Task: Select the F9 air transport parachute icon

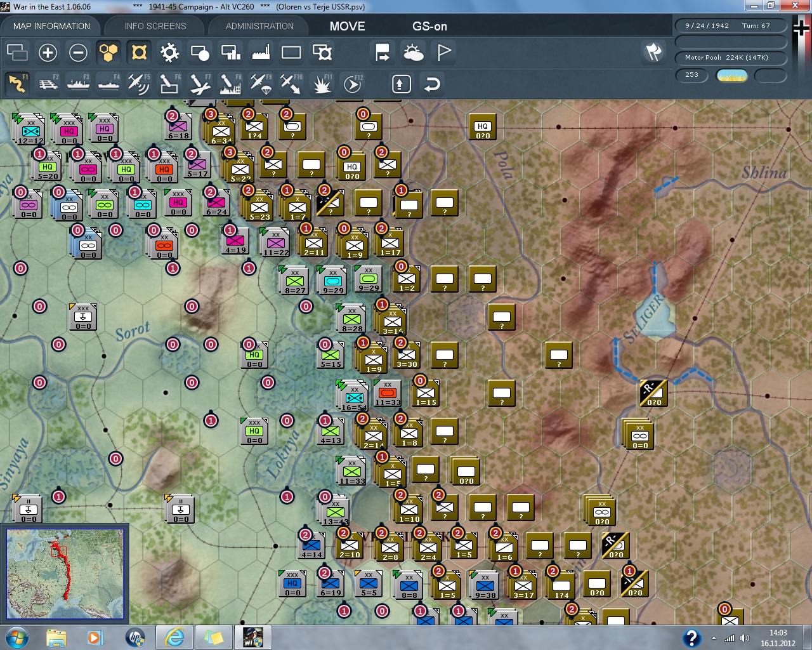Action: pyautogui.click(x=260, y=84)
